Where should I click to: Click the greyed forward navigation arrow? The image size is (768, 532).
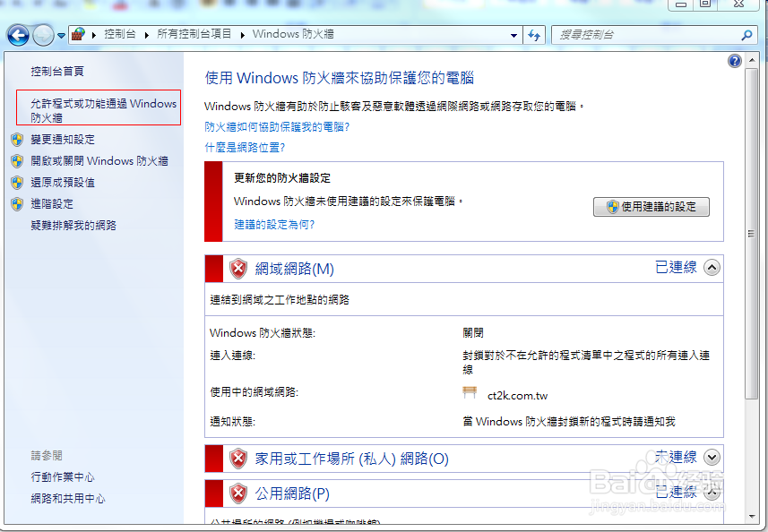click(43, 35)
